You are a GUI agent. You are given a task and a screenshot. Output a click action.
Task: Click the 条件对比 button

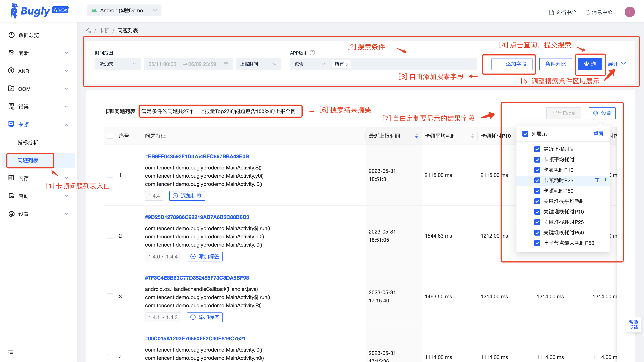[x=555, y=64]
